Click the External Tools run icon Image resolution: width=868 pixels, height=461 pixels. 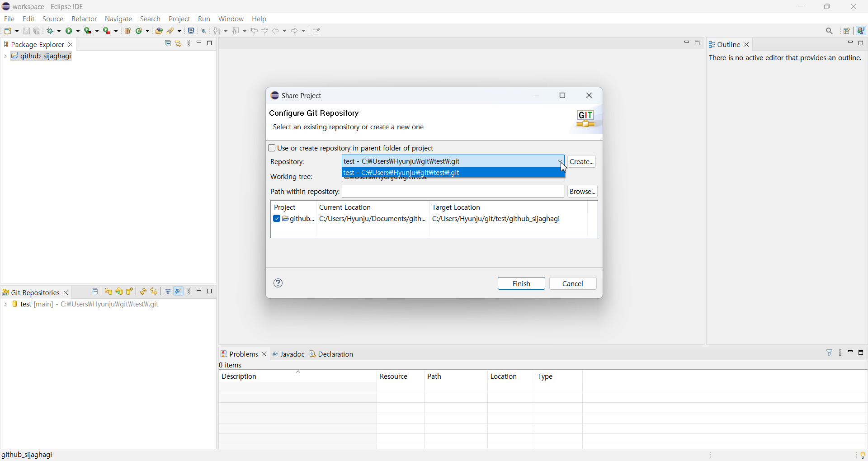107,31
